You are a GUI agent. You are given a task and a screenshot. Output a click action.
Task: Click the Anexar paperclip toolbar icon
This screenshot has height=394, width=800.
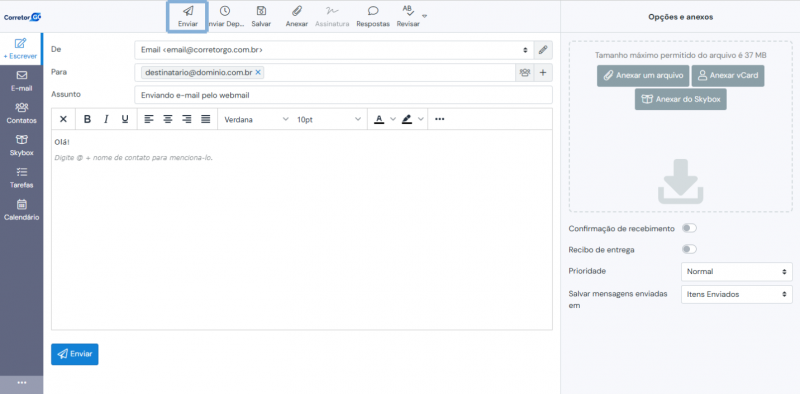click(296, 17)
